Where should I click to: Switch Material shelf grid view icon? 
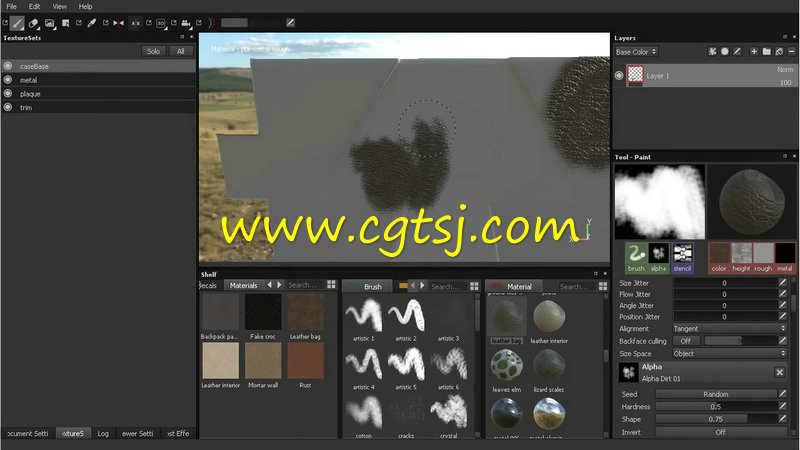point(603,286)
